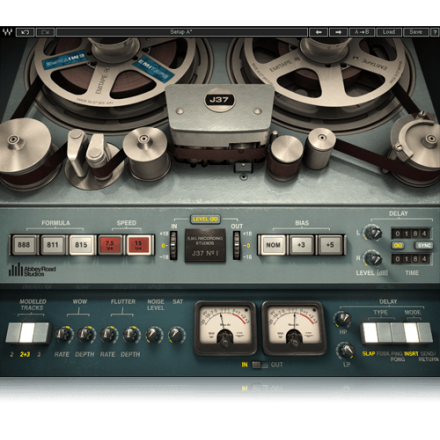Click the IN level thumbwheel

coord(173,245)
